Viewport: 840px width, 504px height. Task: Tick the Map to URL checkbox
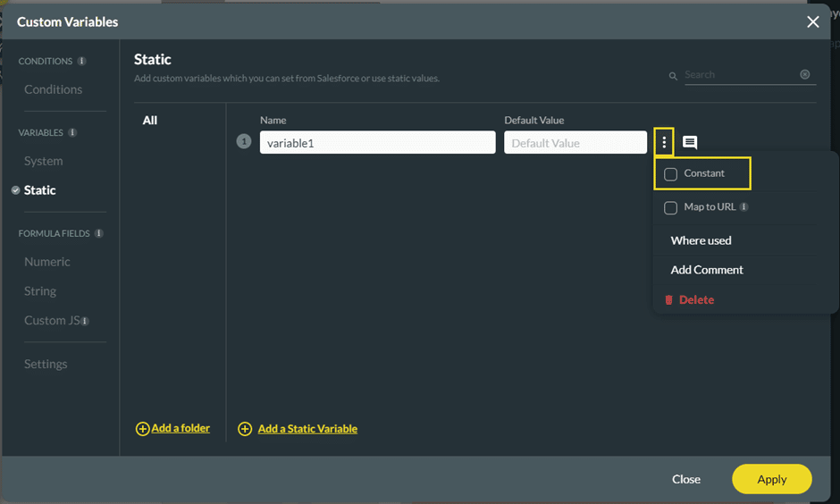[671, 208]
